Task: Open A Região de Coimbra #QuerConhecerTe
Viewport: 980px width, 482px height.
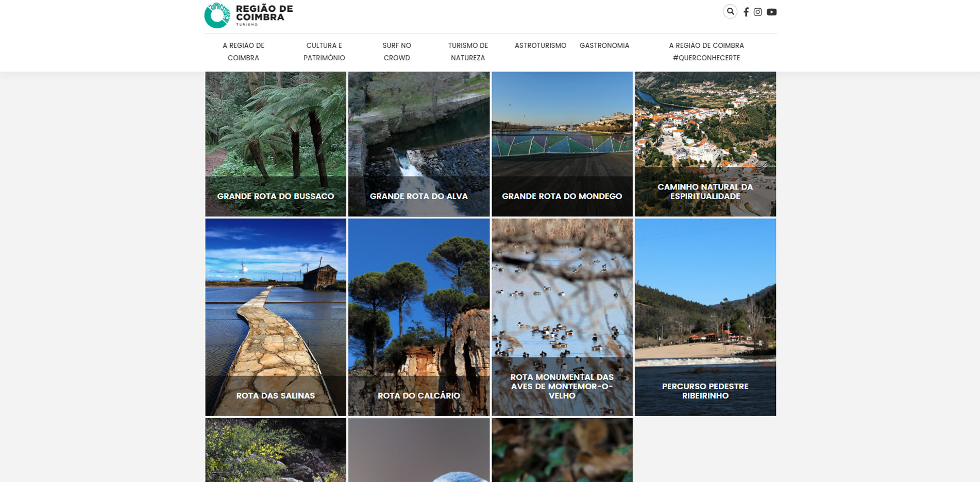Action: (706, 51)
